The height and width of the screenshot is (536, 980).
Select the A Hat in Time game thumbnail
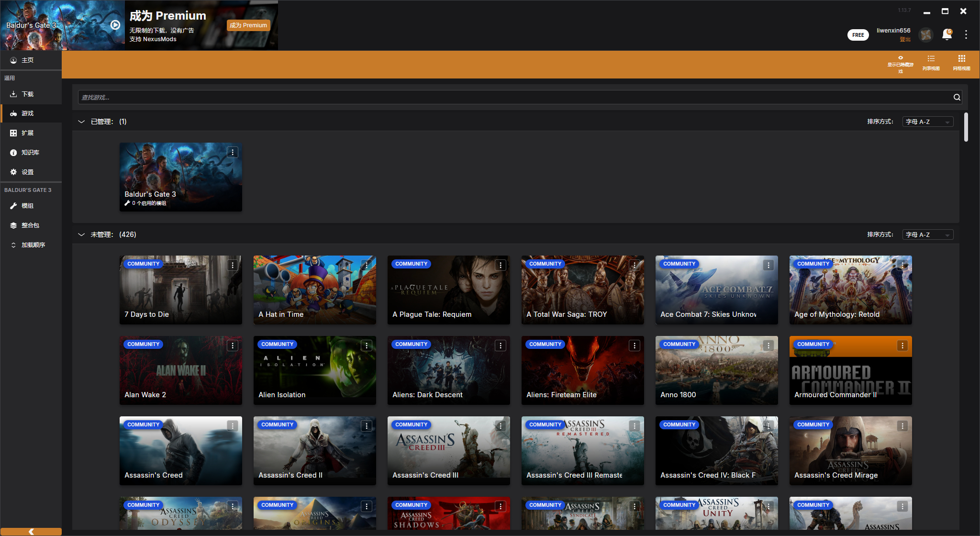point(315,290)
